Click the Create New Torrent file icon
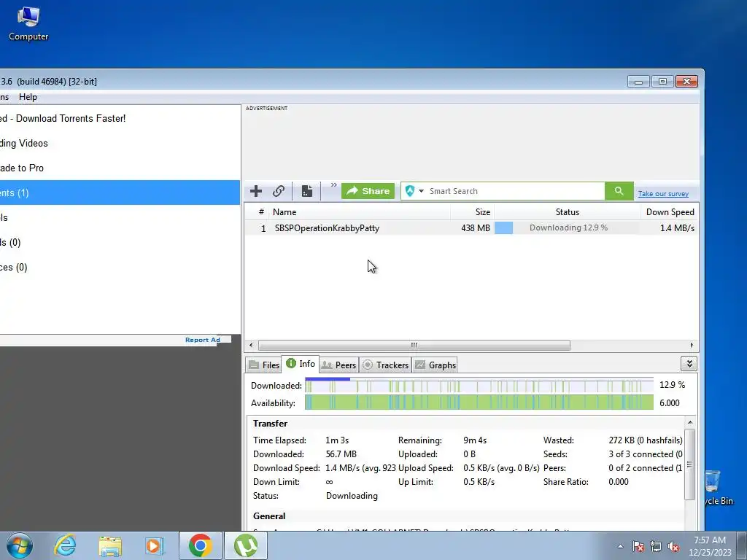 (307, 191)
